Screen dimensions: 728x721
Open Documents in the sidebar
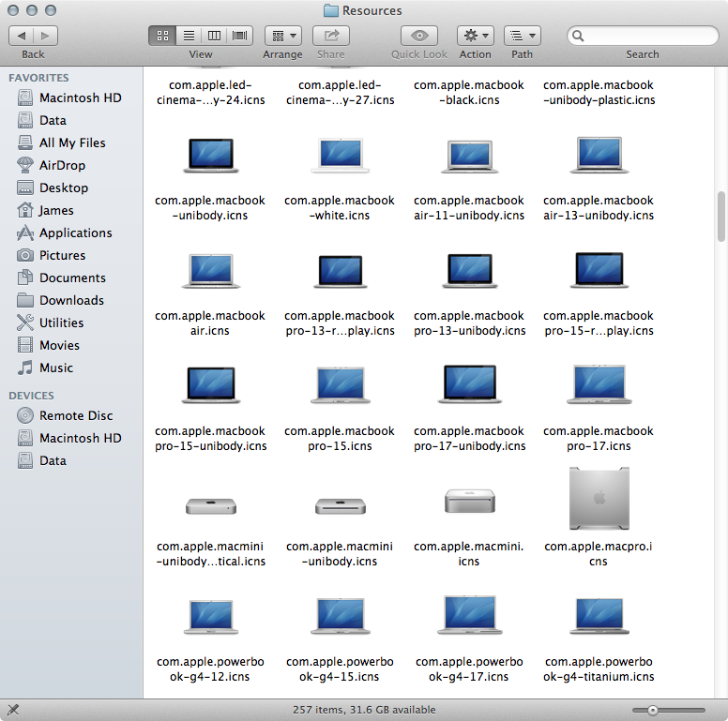[x=71, y=278]
